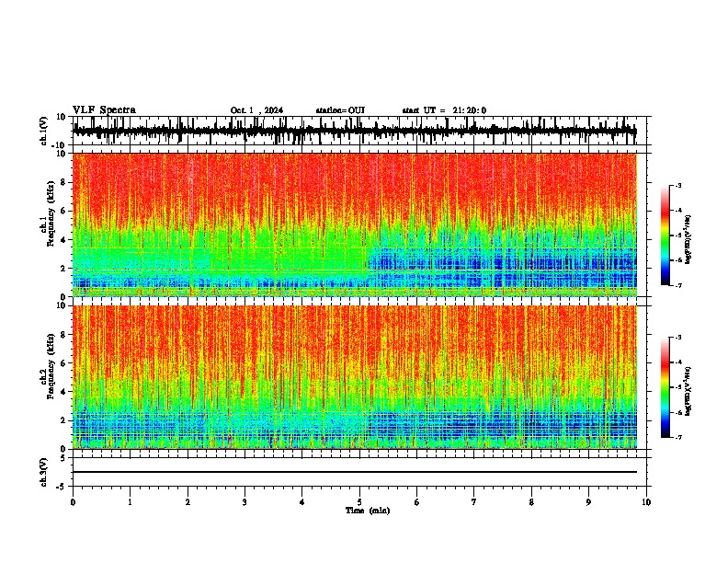
Task: Click the time axis tick label '8'
Action: (x=531, y=502)
